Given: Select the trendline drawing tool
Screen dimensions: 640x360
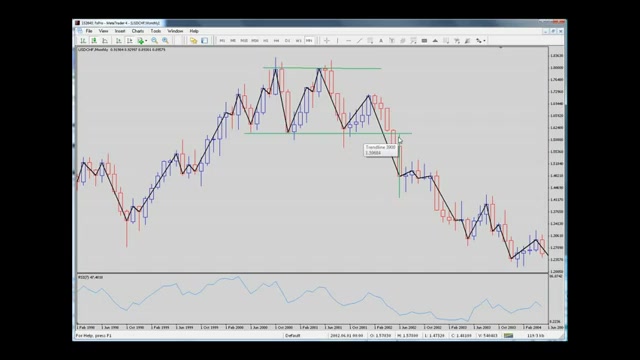Looking at the screenshot, I should click(359, 40).
